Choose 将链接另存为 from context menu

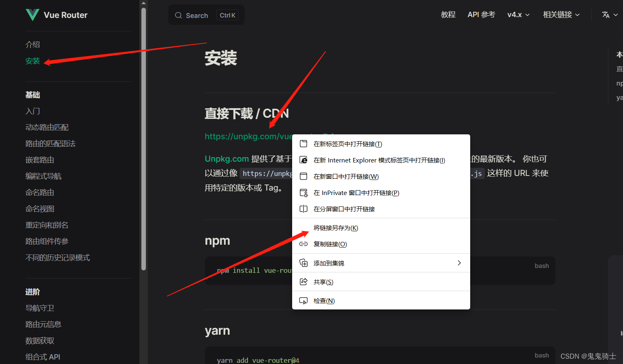click(381, 228)
